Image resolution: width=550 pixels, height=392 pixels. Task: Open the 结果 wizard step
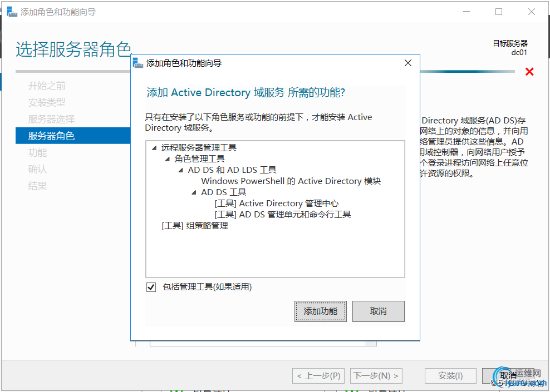[37, 186]
